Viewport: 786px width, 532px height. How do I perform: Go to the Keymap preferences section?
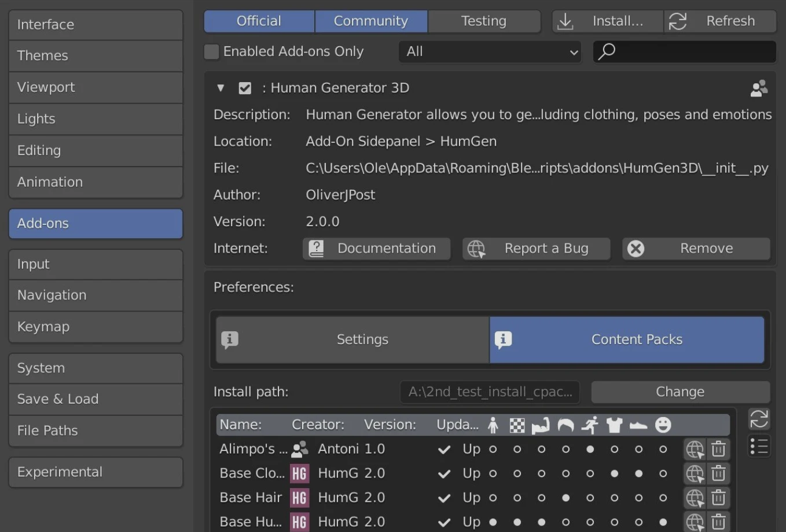coord(96,327)
